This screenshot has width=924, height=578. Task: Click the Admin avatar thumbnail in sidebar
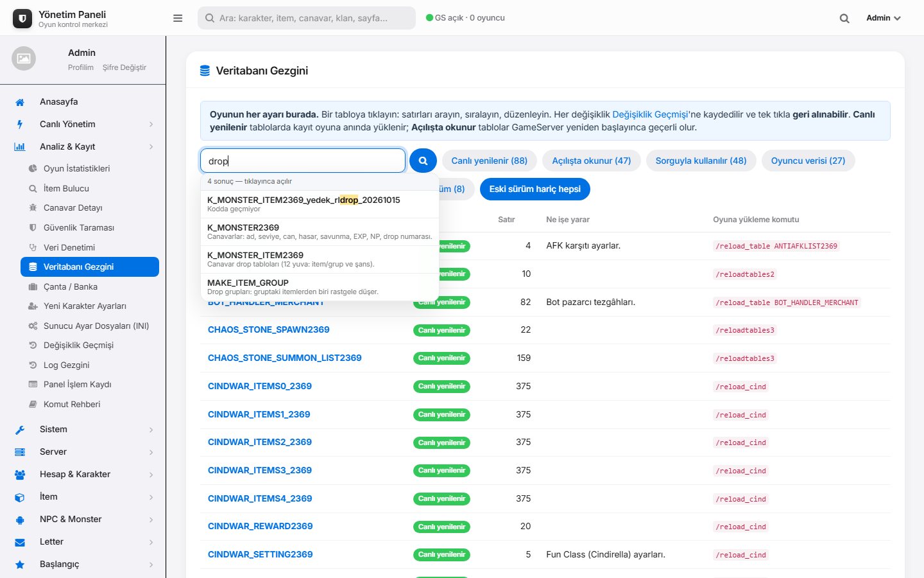[24, 58]
